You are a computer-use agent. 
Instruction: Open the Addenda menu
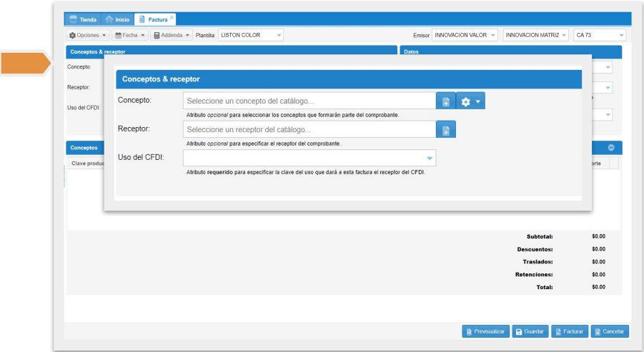tap(172, 35)
